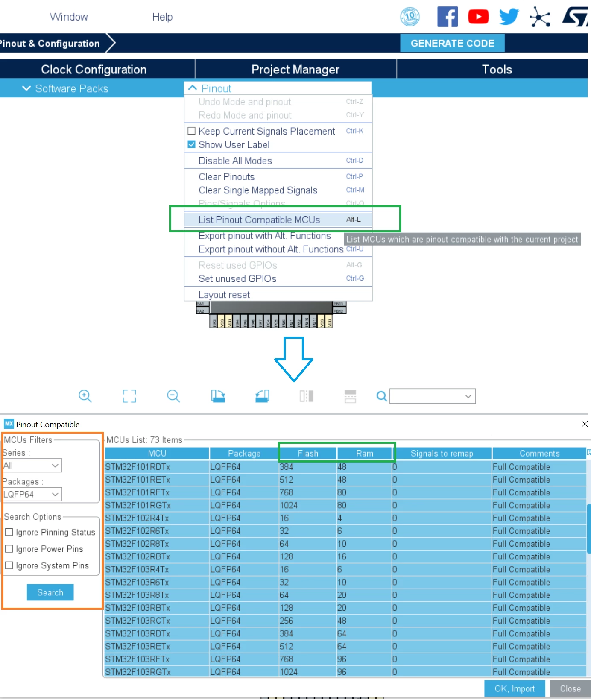Fit the pinout view to screen
This screenshot has width=591, height=700.
(129, 396)
